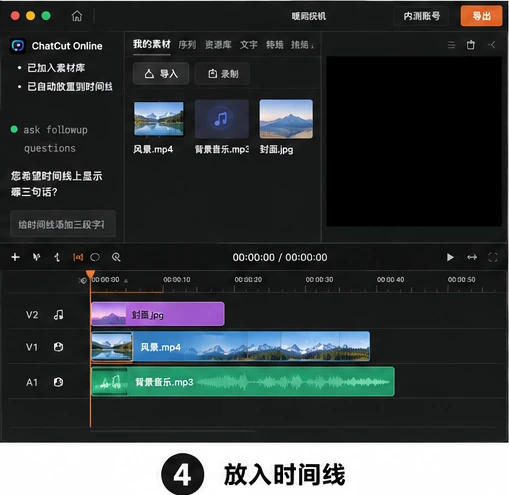Add a track with the plus icon
This screenshot has width=509, height=495.
pyautogui.click(x=15, y=257)
